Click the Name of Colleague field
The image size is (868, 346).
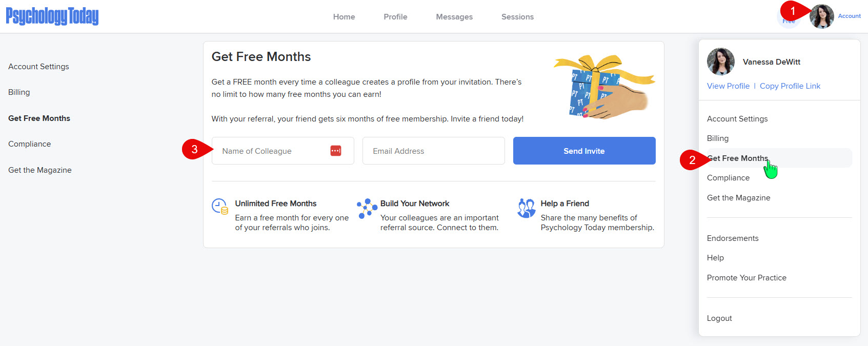(283, 151)
